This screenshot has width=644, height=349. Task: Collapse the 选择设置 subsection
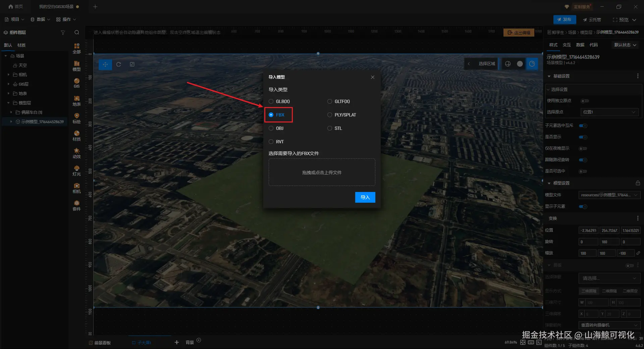pyautogui.click(x=548, y=90)
